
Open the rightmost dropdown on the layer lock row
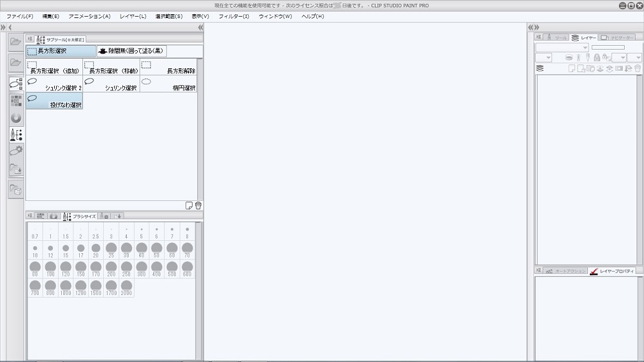[x=634, y=57]
